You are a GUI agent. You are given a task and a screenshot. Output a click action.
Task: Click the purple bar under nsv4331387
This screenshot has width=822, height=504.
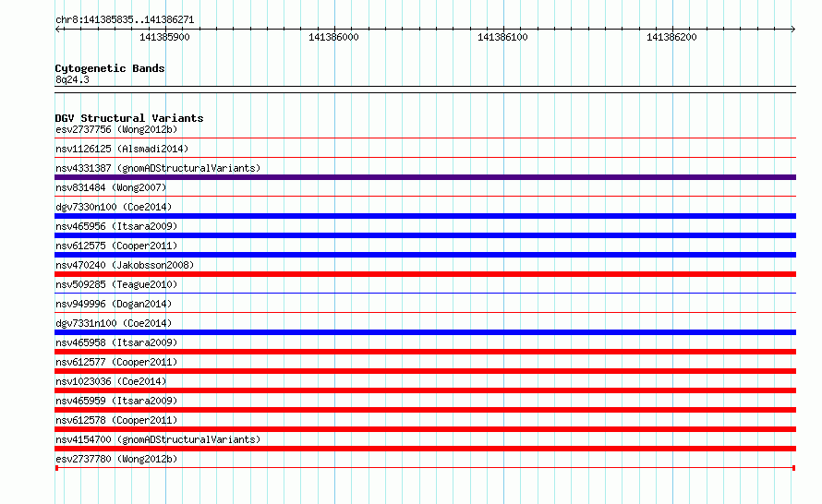coord(425,177)
